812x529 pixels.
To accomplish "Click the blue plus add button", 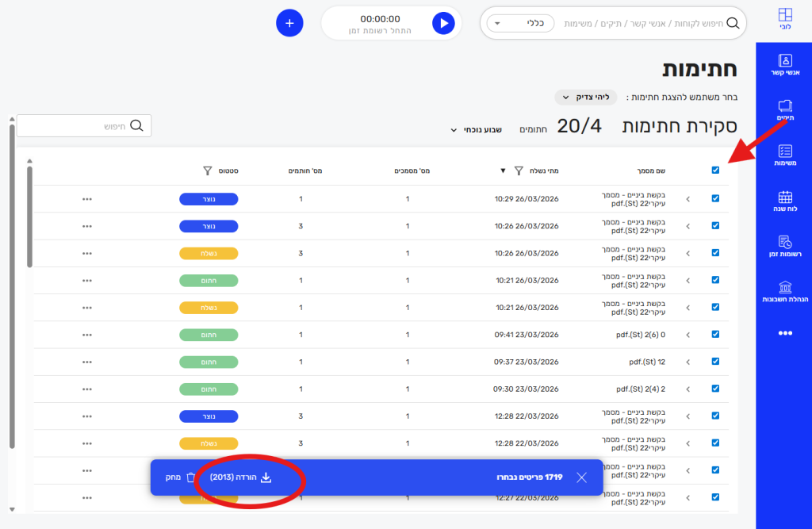I will point(289,23).
